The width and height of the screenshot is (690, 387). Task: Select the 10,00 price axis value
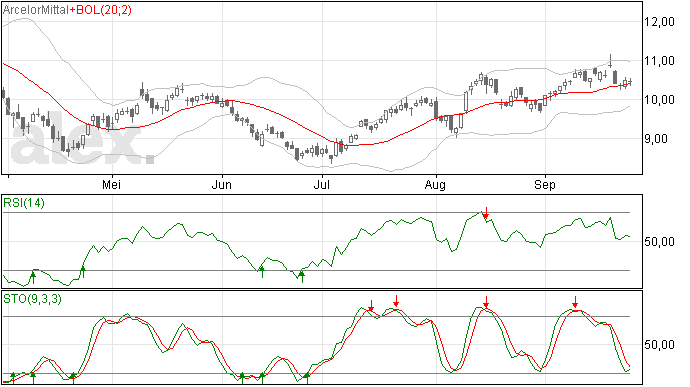coord(659,100)
